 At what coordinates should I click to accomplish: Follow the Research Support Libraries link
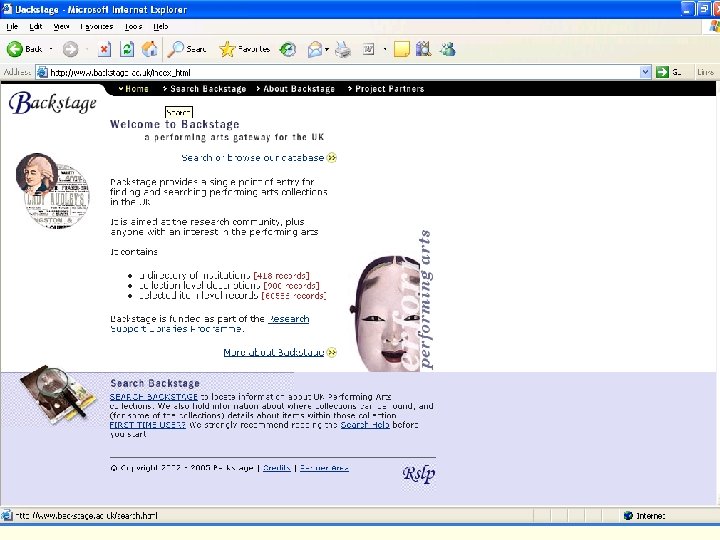(210, 324)
